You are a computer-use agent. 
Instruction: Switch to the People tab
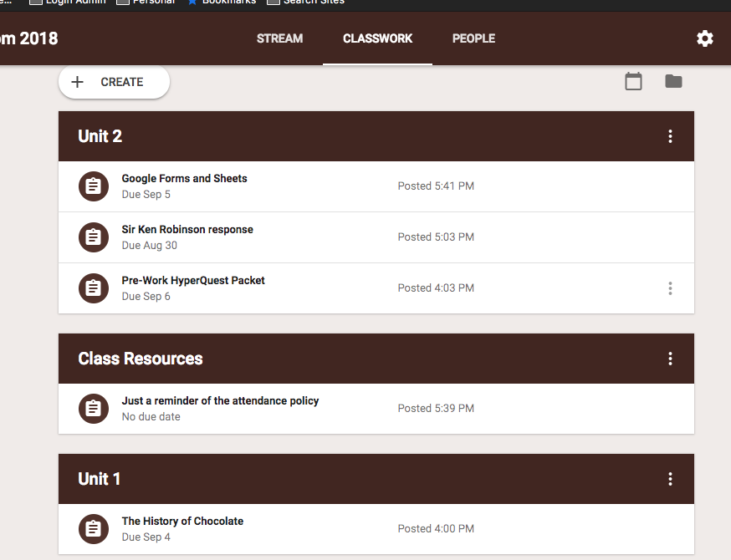pyautogui.click(x=473, y=38)
